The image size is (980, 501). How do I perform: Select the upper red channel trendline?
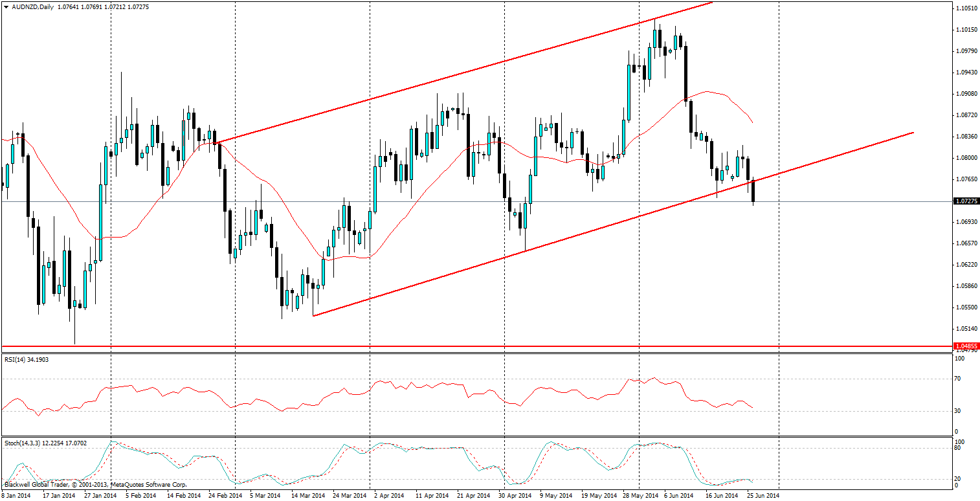463,72
